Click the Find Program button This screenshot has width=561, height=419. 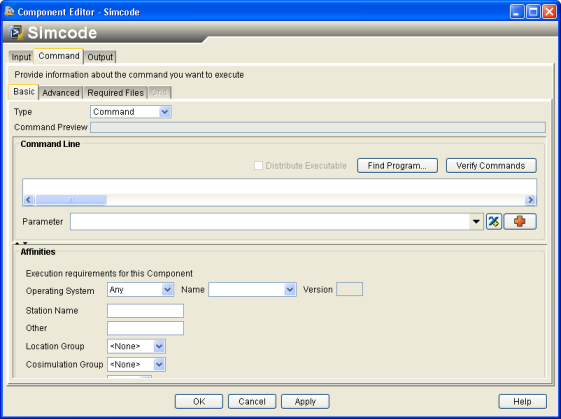[397, 166]
